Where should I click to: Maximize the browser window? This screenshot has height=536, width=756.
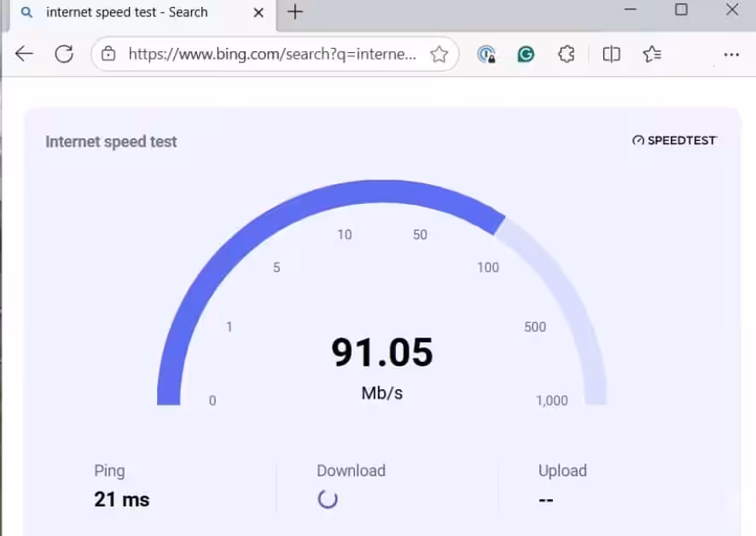pyautogui.click(x=681, y=10)
